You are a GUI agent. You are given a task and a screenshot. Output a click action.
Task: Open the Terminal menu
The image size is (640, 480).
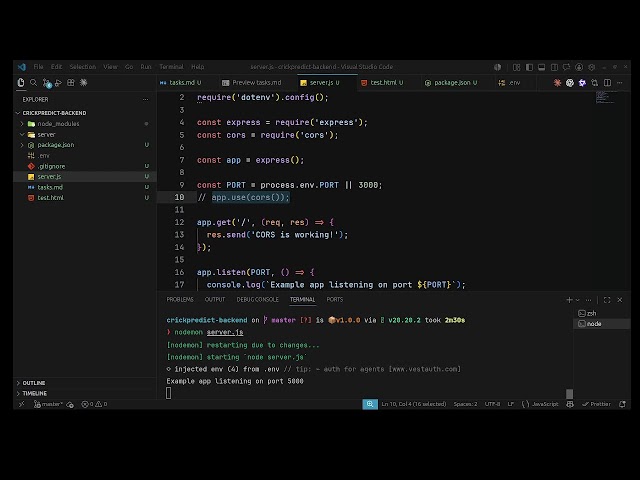click(171, 67)
